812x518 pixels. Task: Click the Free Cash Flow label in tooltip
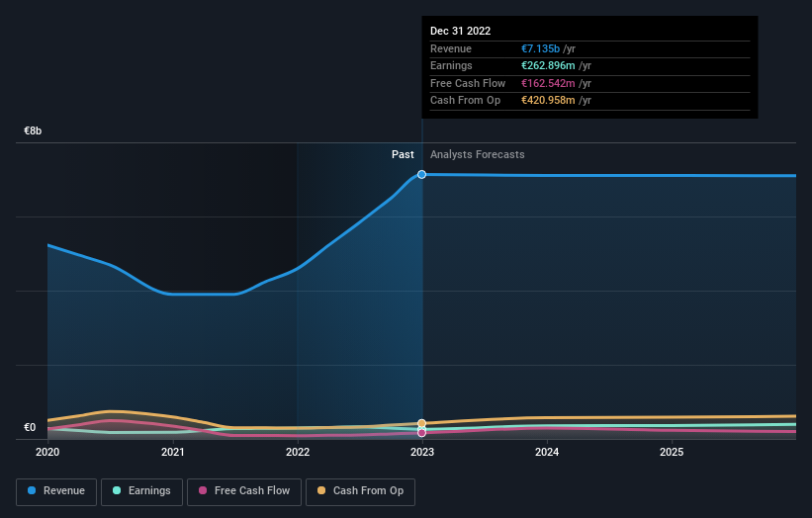click(468, 83)
